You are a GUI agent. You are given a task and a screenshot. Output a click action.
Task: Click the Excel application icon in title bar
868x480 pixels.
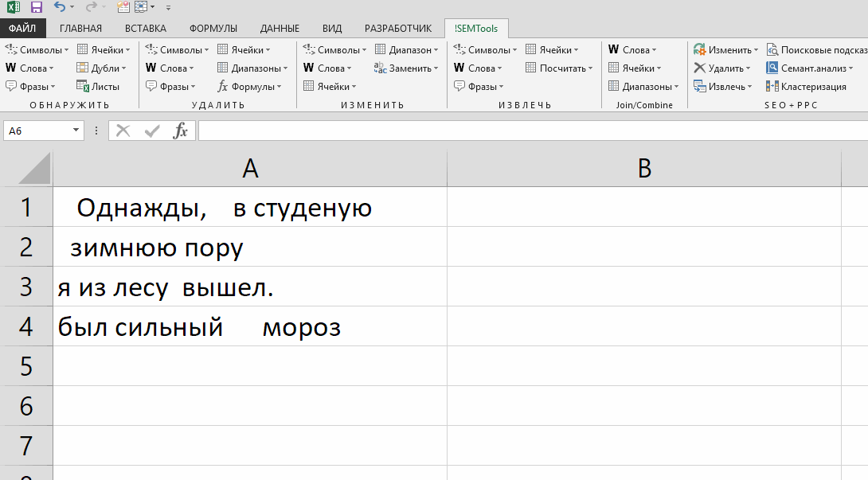click(14, 7)
